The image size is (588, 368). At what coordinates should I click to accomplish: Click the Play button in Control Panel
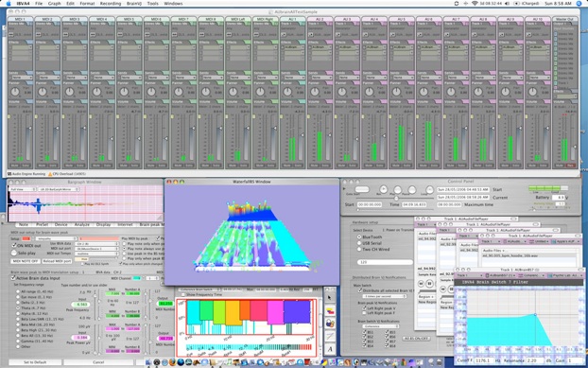coord(397,189)
